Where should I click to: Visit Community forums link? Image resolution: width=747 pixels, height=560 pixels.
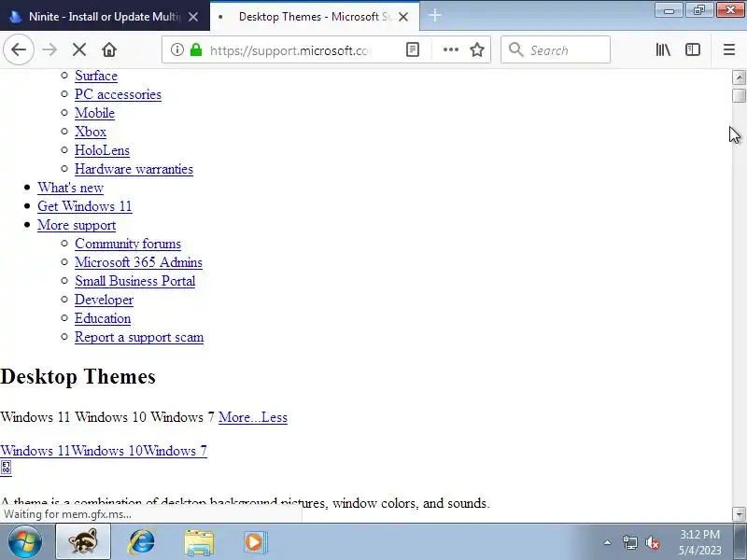pos(128,244)
